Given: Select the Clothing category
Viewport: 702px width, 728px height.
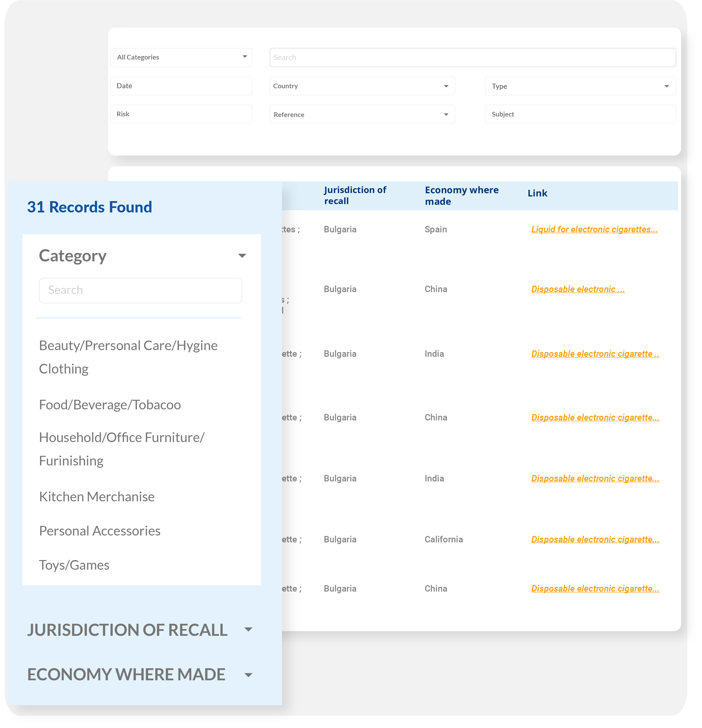Looking at the screenshot, I should point(63,369).
